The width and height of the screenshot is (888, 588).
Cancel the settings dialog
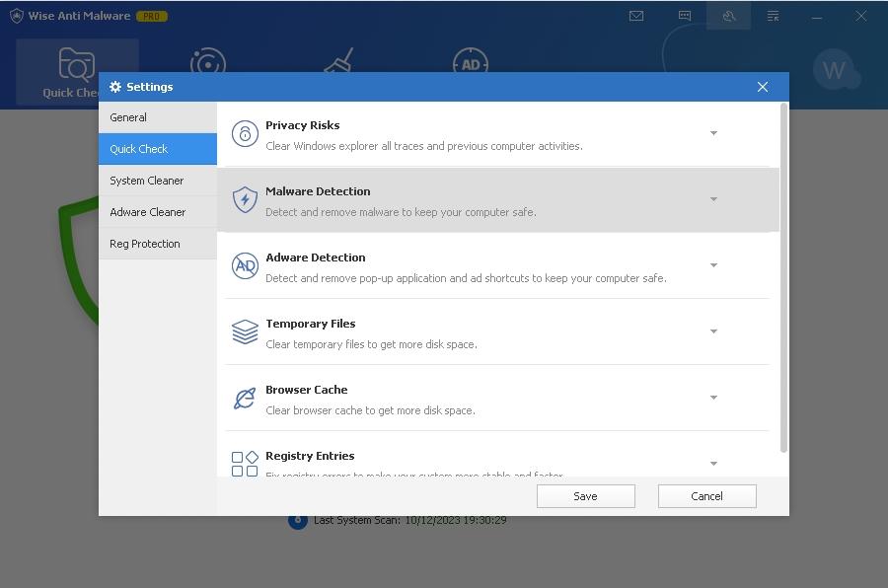[706, 496]
